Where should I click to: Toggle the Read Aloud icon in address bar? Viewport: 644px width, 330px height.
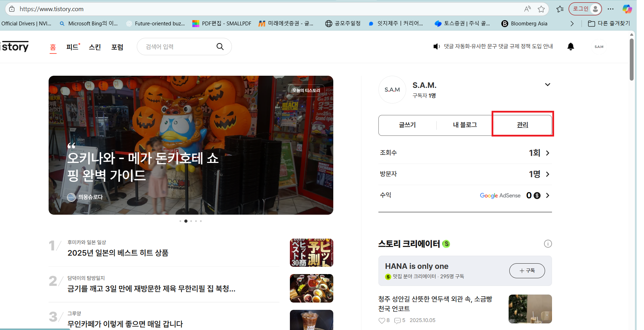[527, 9]
